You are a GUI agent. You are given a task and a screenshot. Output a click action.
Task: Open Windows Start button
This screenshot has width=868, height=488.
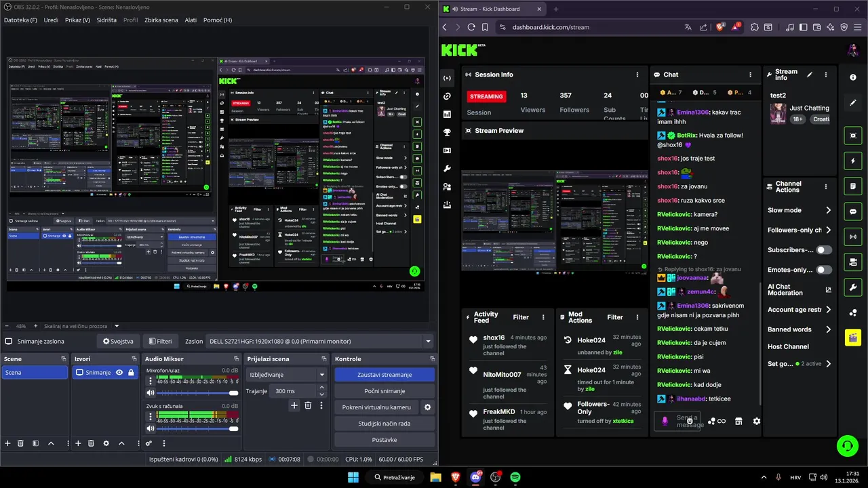[x=353, y=477]
